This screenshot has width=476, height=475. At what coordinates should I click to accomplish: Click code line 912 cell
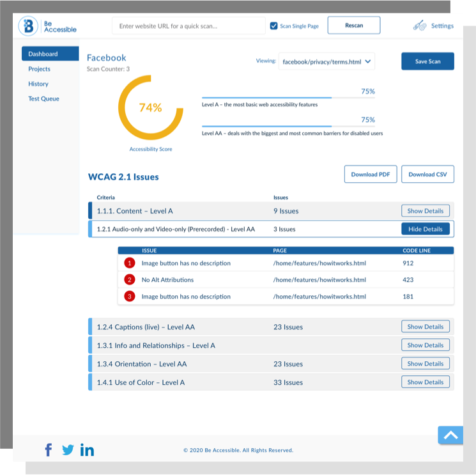point(408,263)
